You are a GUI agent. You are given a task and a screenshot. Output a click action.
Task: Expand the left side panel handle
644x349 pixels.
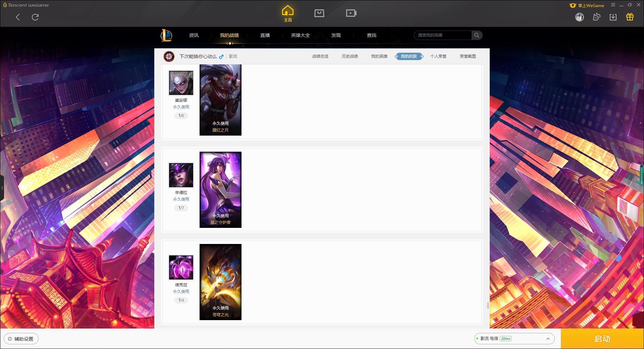pyautogui.click(x=2, y=188)
